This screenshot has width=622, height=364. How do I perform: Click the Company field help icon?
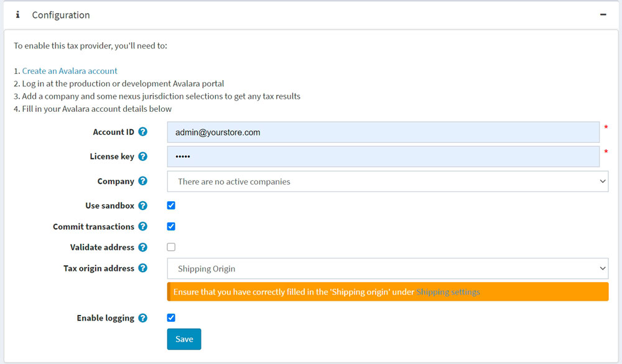click(142, 181)
